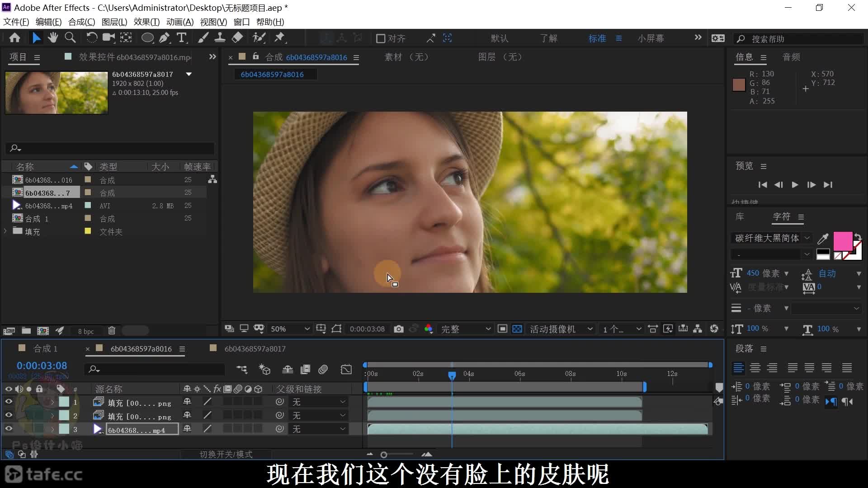Viewport: 868px width, 488px height.
Task: Switch to 默认 workspace
Action: coord(500,38)
